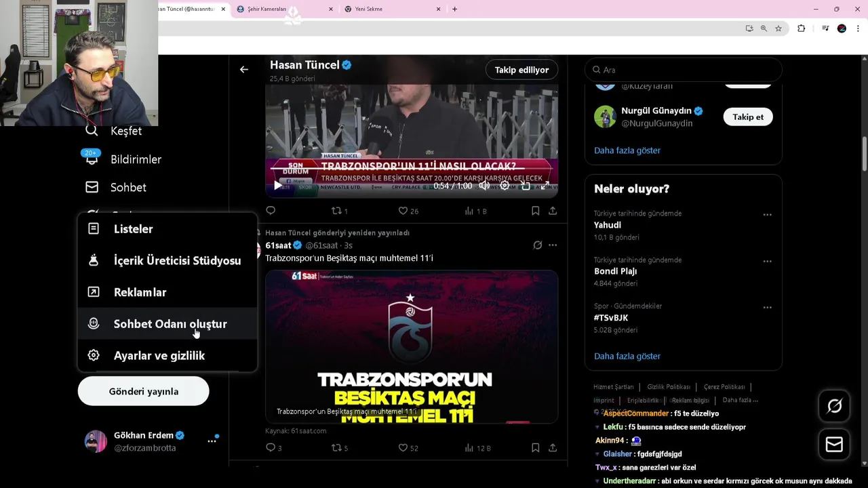Open options for the Bondi Plajı trend
The height and width of the screenshot is (488, 868).
click(767, 261)
